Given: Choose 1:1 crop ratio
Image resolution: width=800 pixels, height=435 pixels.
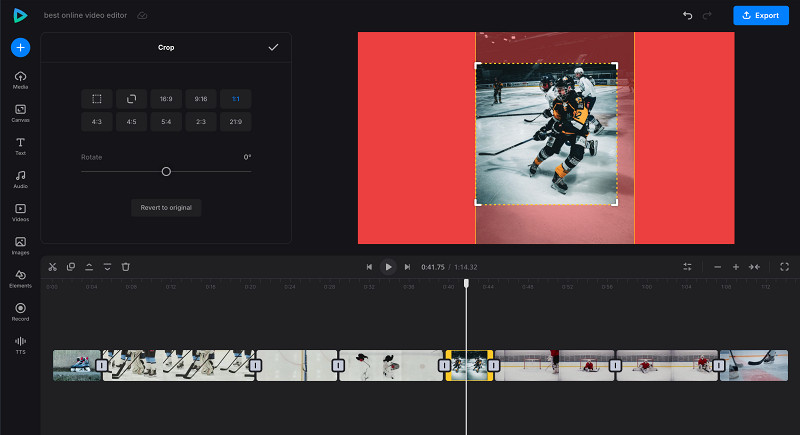Looking at the screenshot, I should (235, 99).
